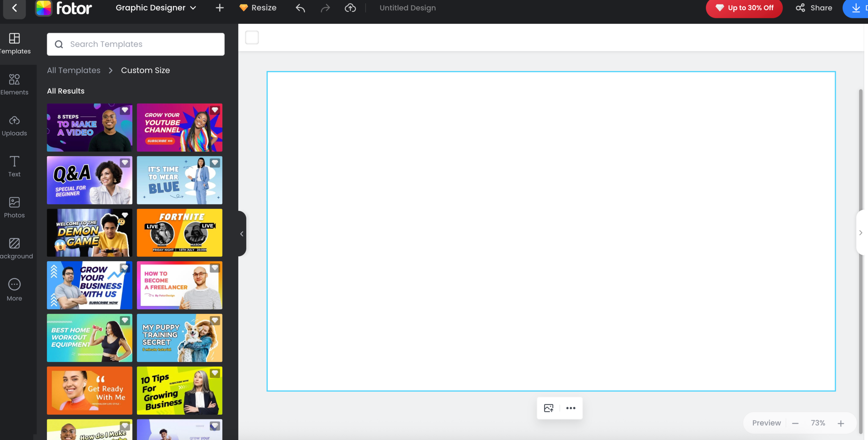The height and width of the screenshot is (440, 868).
Task: Select the Demon Game template
Action: [90, 233]
